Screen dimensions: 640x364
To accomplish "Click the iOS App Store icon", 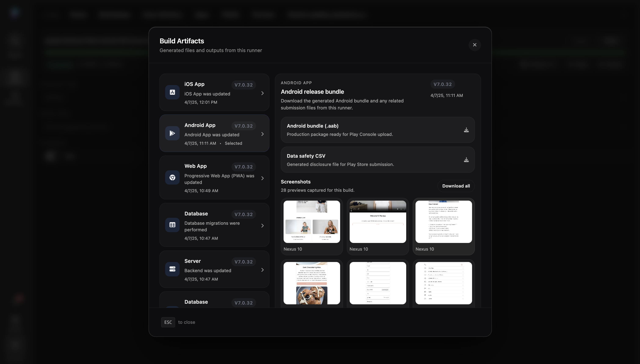I will (172, 92).
